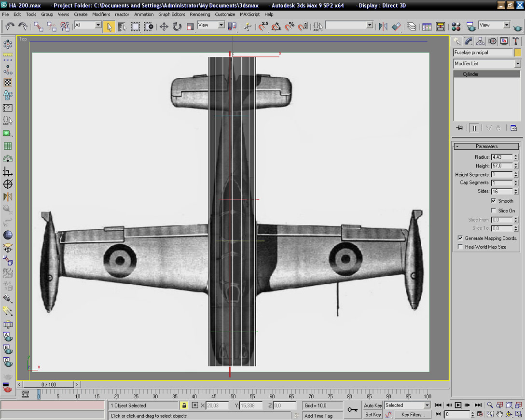This screenshot has width=525, height=420.
Task: Activate the Select Object arrow tool
Action: coord(109,27)
